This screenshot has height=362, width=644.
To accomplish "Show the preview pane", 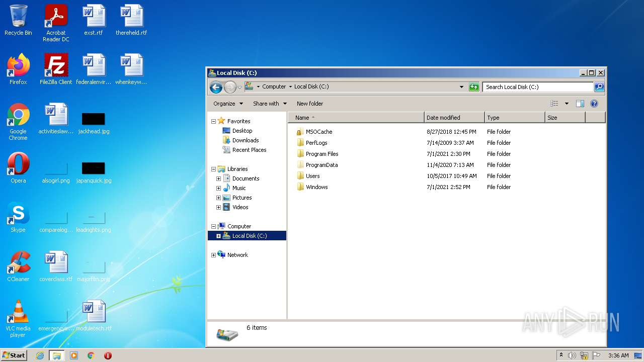I will coord(580,104).
